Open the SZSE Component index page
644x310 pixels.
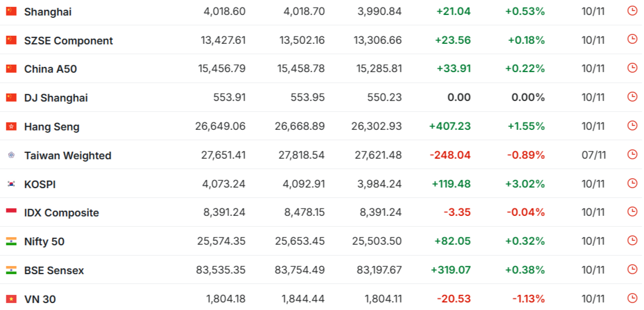coord(69,40)
